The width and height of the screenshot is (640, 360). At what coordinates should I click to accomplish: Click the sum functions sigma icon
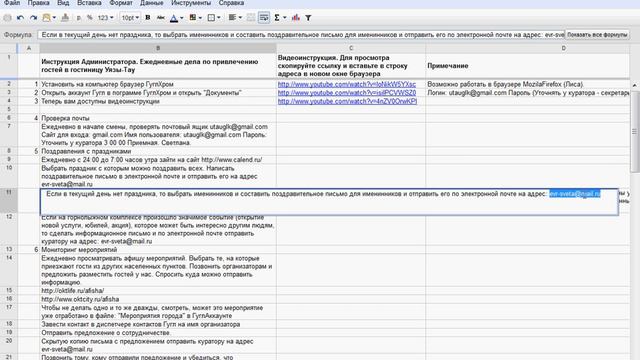coord(277,18)
